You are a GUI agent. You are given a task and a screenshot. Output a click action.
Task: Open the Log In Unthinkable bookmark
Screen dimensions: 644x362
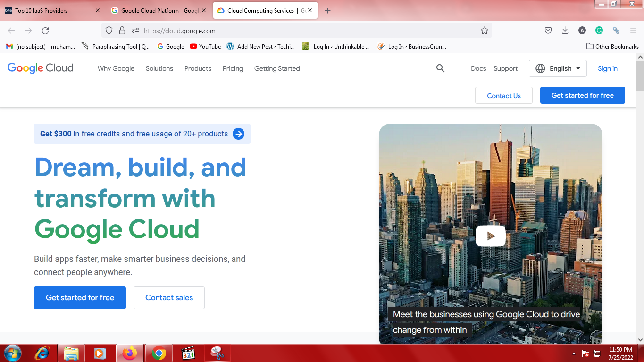336,46
